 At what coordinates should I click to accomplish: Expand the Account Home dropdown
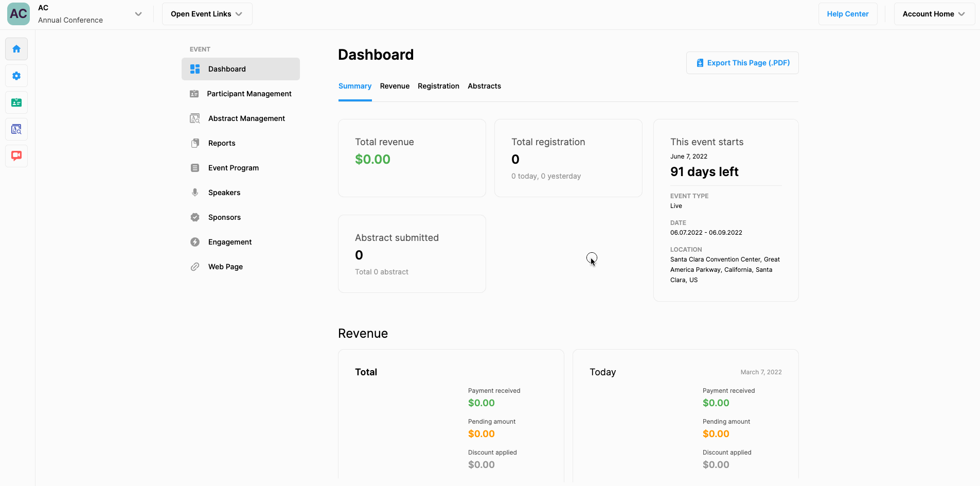tap(934, 14)
